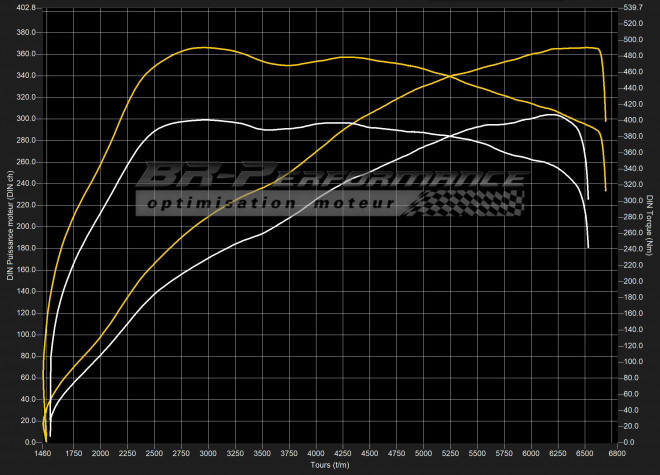The height and width of the screenshot is (475, 660).
Task: Click the 3000 tick label on the x-axis
Action: pyautogui.click(x=207, y=454)
